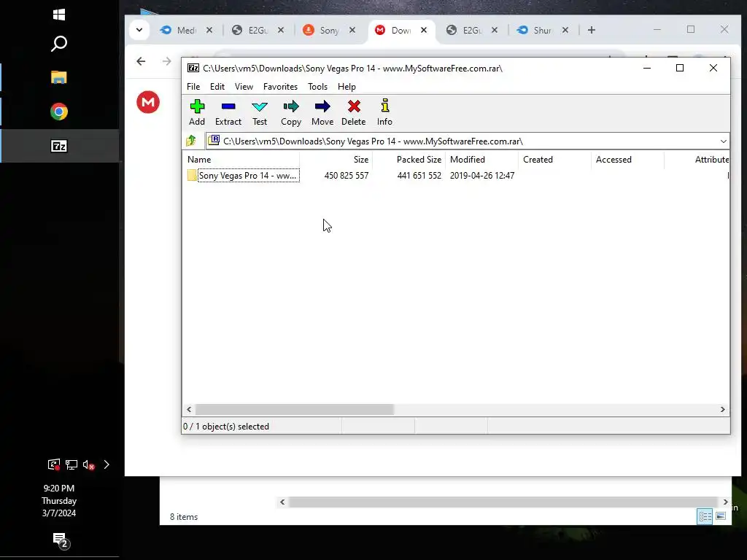The height and width of the screenshot is (560, 747).
Task: Select the 7-Zip taskbar icon
Action: tap(59, 146)
